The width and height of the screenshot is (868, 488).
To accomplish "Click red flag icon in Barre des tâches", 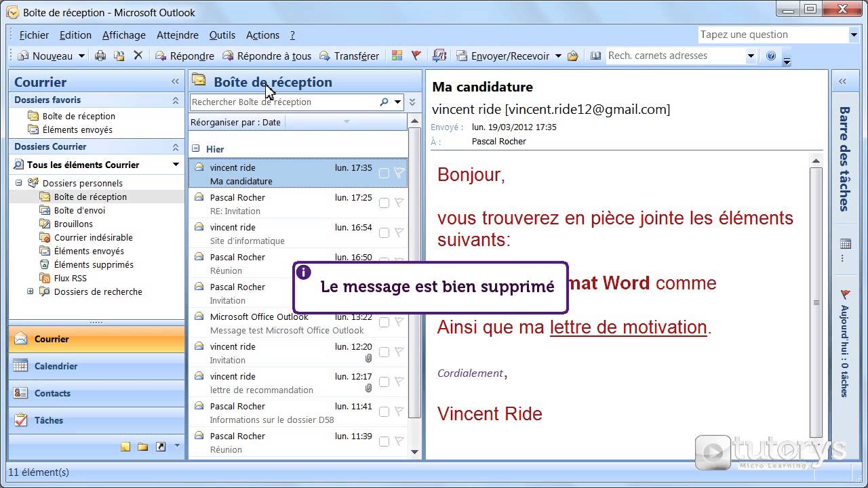I will (845, 294).
